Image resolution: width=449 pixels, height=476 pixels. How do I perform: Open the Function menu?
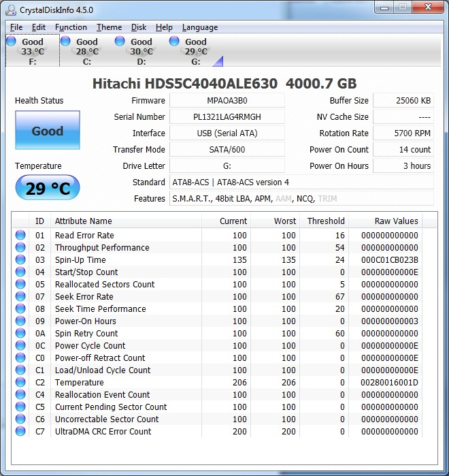[71, 27]
